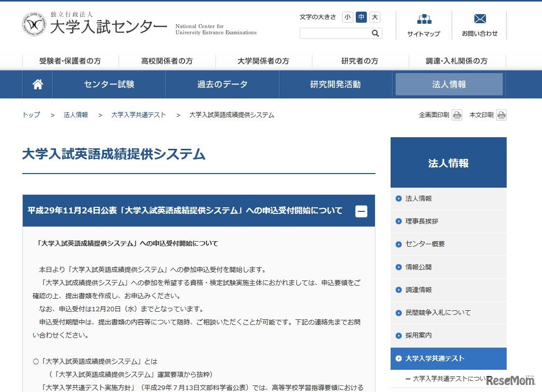Go to トップ via the breadcrumb link
This screenshot has width=542, height=392.
31,115
